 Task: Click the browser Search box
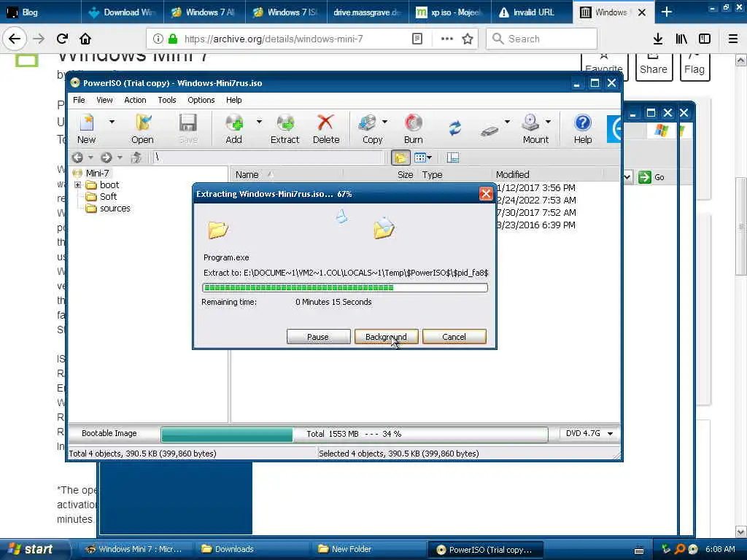[x=542, y=39]
